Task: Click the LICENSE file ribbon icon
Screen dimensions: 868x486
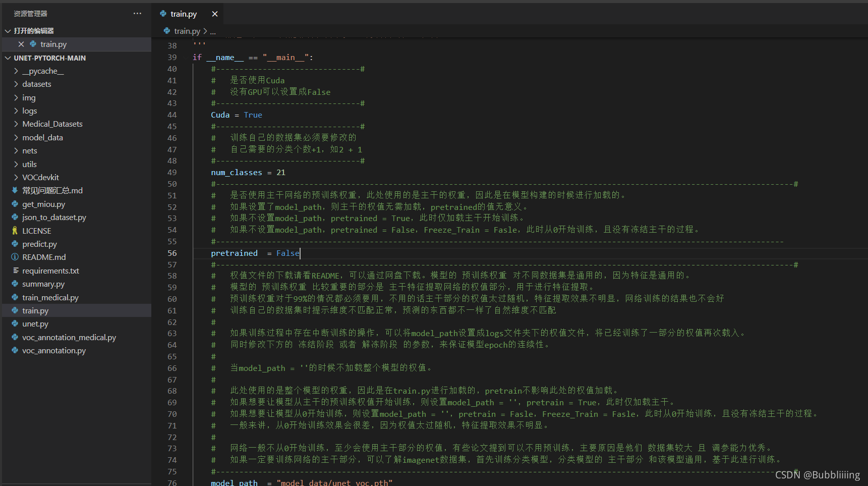Action: point(15,231)
